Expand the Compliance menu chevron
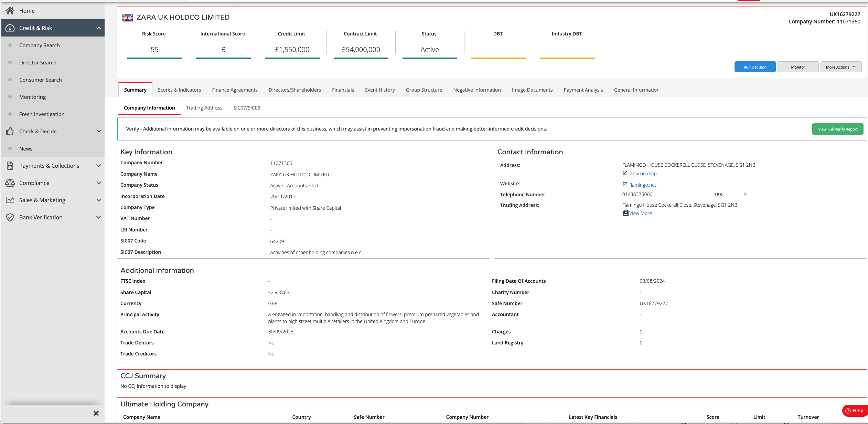Viewport: 868px width, 424px height. (x=99, y=183)
